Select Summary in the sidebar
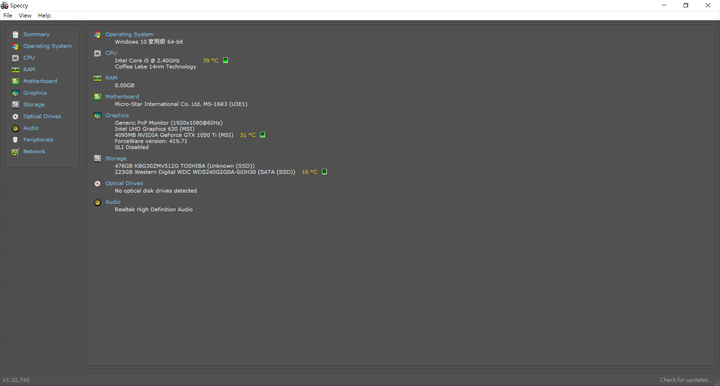The width and height of the screenshot is (720, 386). click(36, 34)
